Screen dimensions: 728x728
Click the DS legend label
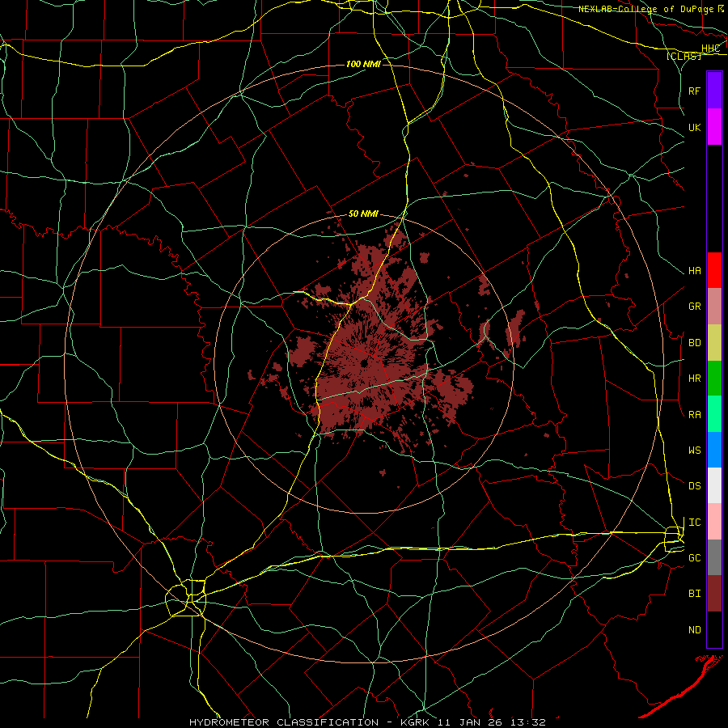[694, 486]
